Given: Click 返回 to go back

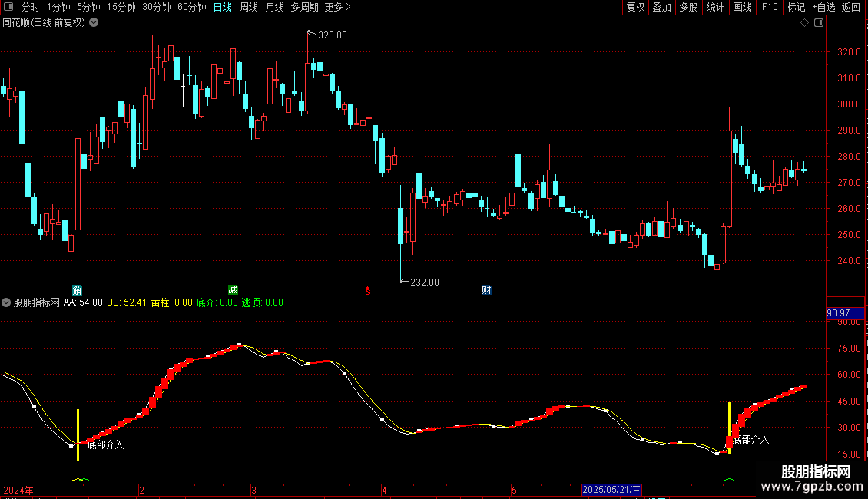Looking at the screenshot, I should [851, 7].
